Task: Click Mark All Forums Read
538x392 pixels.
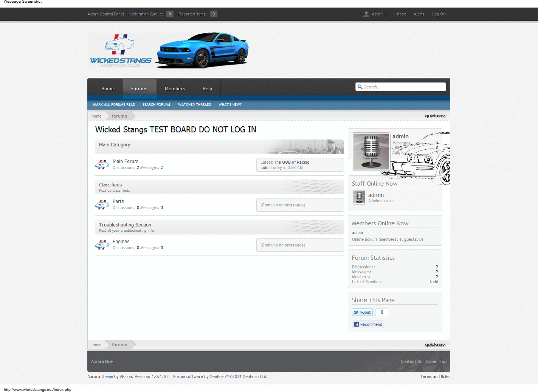Action: 114,105
